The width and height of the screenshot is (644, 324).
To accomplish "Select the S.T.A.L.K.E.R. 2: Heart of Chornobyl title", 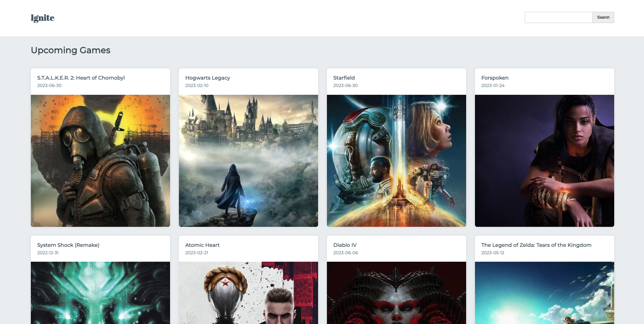I will click(x=81, y=78).
